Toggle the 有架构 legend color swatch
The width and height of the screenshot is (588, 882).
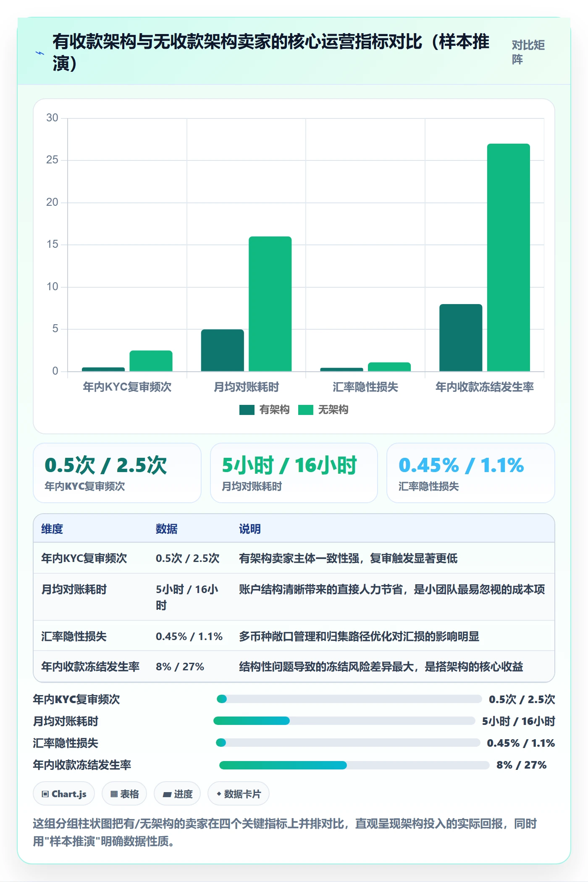click(x=247, y=410)
